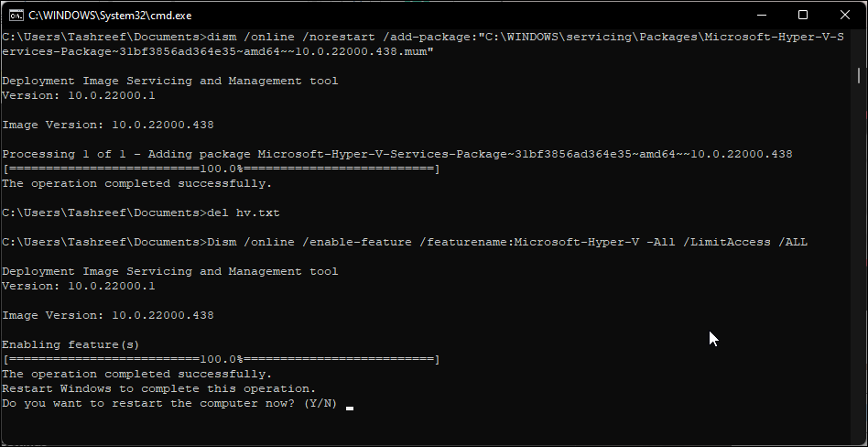The width and height of the screenshot is (868, 447).
Task: Click the 100% progress bar under Enabling feature(s)
Action: (221, 359)
